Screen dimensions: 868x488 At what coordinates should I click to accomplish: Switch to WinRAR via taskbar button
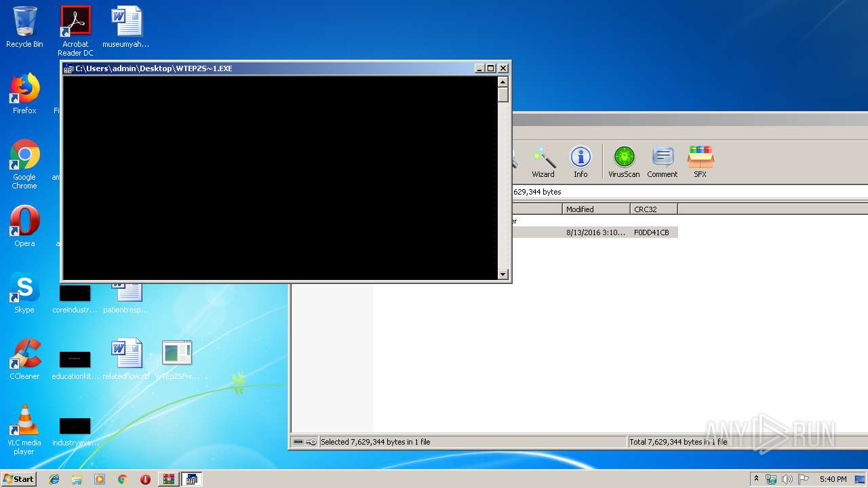(x=168, y=479)
